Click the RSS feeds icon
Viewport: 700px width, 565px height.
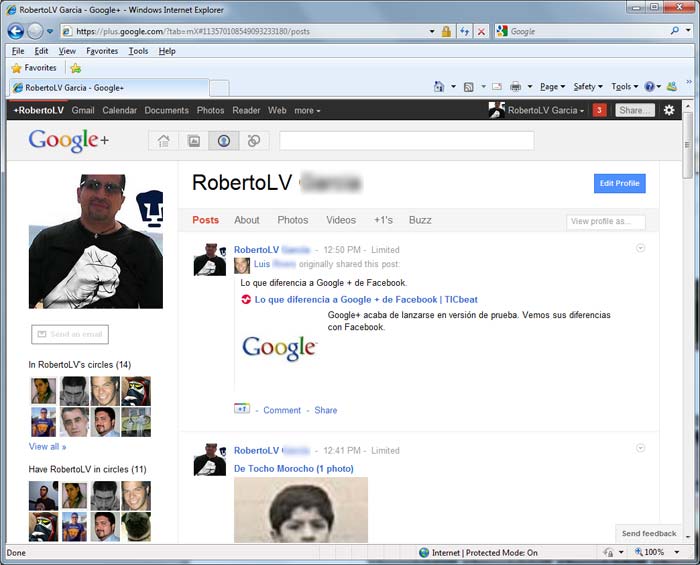(x=469, y=87)
